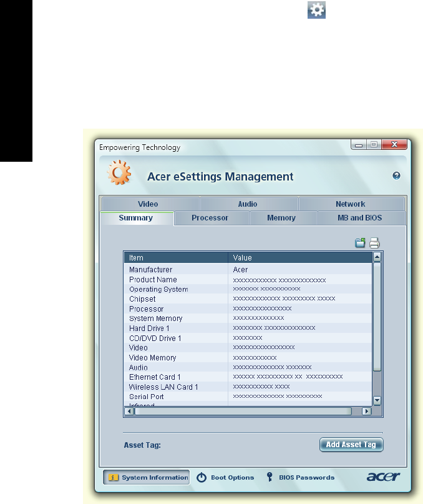Image resolution: width=423 pixels, height=504 pixels.
Task: Click the printer icon
Action: pos(374,243)
